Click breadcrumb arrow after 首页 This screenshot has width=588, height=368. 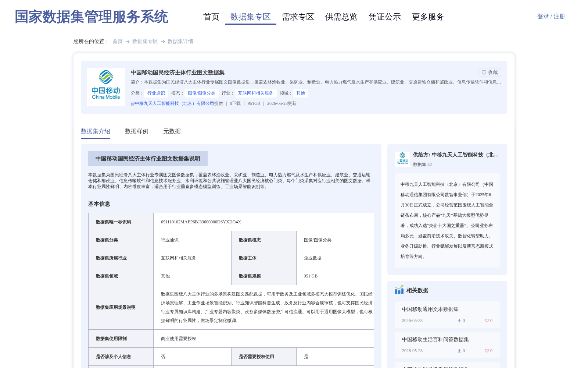pos(128,42)
